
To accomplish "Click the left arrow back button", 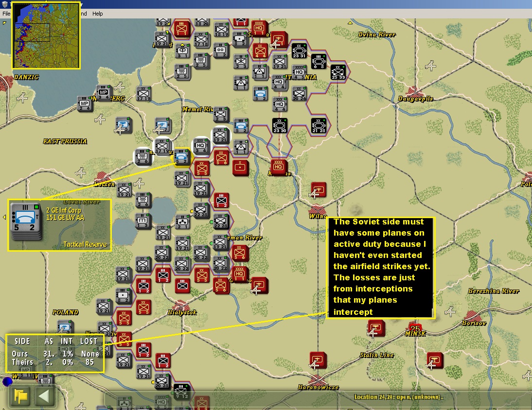I will coord(44,396).
